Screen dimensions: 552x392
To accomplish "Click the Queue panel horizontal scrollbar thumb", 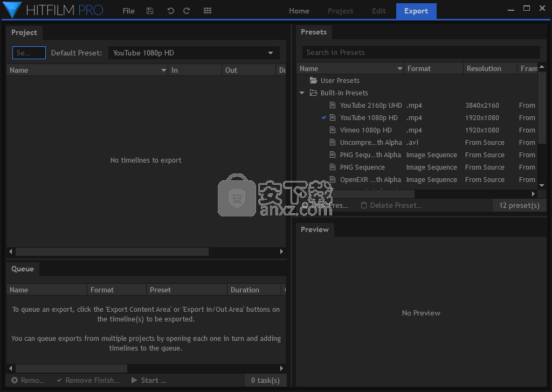I will pos(72,368).
